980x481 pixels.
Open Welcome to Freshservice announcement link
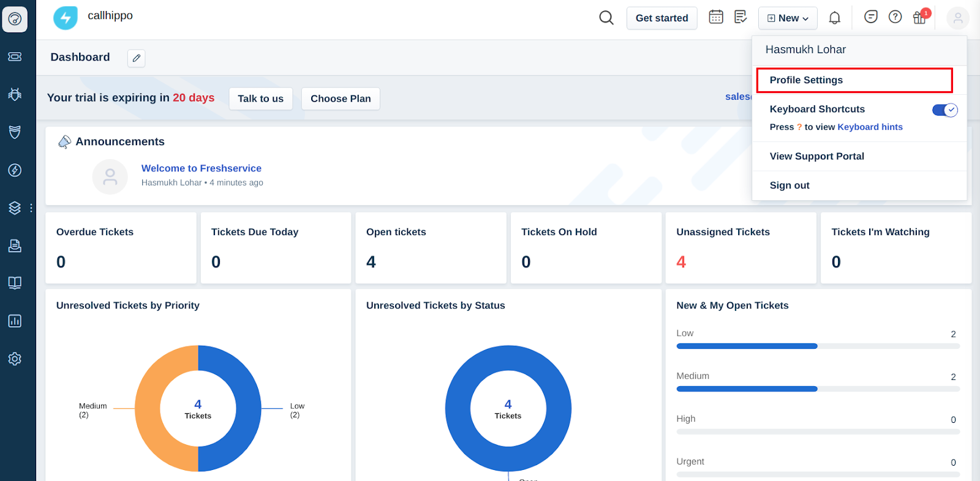pos(202,168)
